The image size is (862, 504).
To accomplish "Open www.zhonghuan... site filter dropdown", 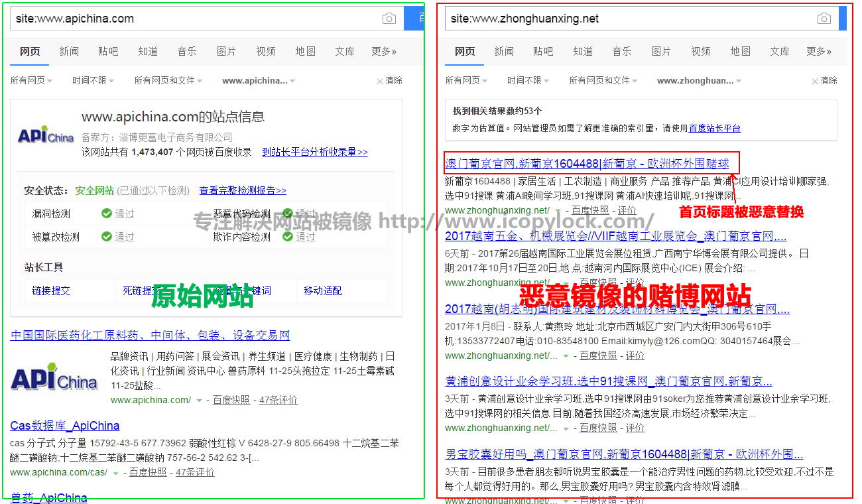I will tap(699, 80).
